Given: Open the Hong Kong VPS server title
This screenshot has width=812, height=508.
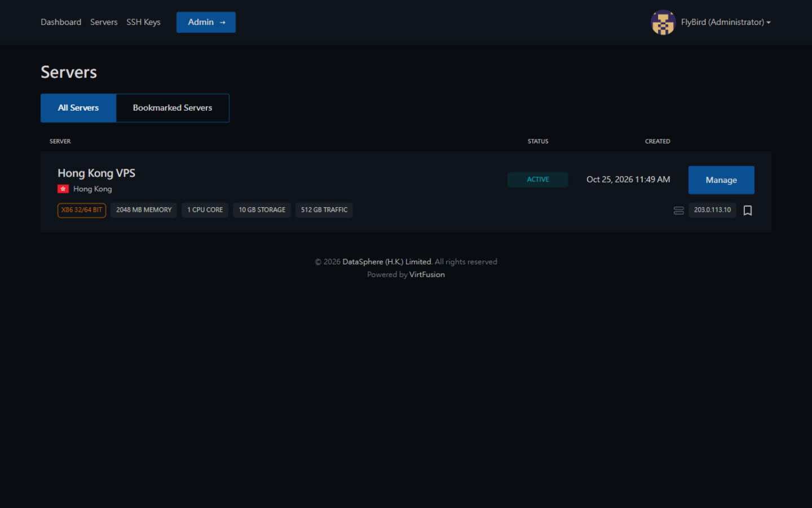Looking at the screenshot, I should click(x=96, y=173).
